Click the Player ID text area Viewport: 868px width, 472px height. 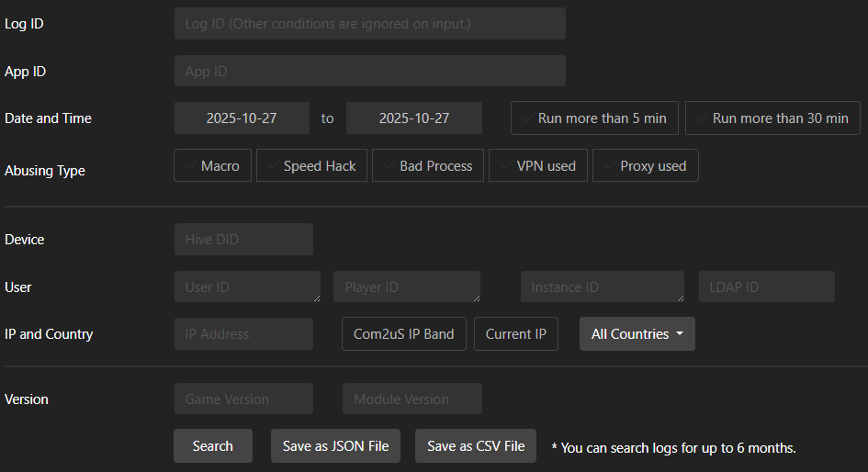pos(406,287)
